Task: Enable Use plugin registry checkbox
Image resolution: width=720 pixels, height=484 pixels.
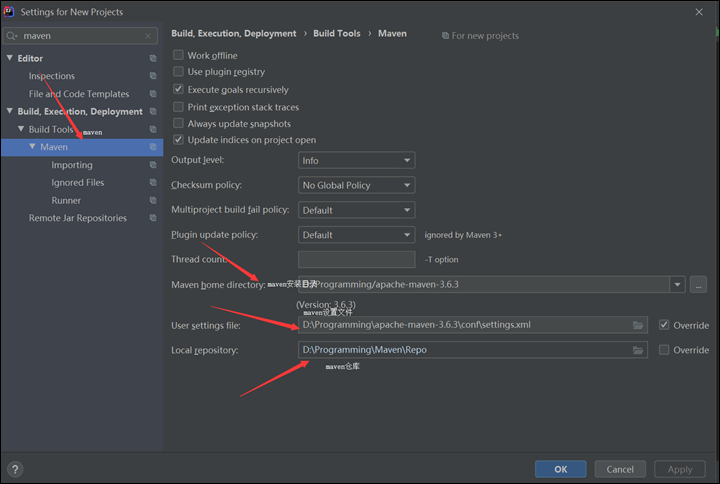Action: point(178,72)
